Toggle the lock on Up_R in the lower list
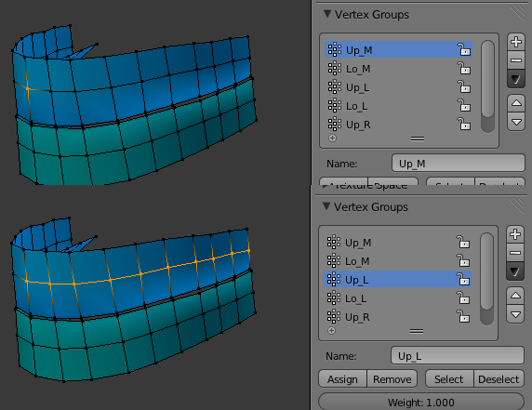 (463, 317)
